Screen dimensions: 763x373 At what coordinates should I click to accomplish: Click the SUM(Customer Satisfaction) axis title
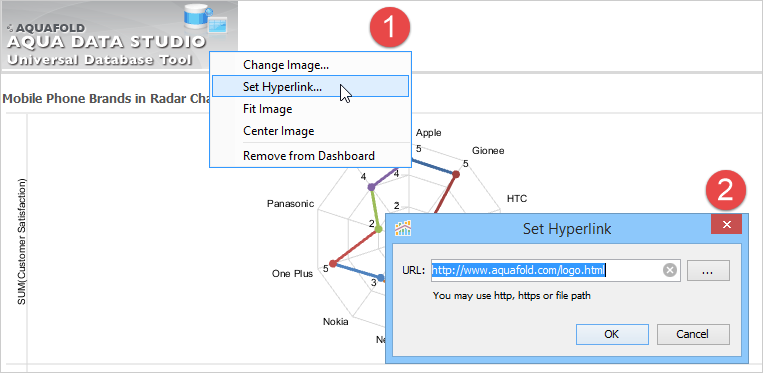pyautogui.click(x=21, y=241)
